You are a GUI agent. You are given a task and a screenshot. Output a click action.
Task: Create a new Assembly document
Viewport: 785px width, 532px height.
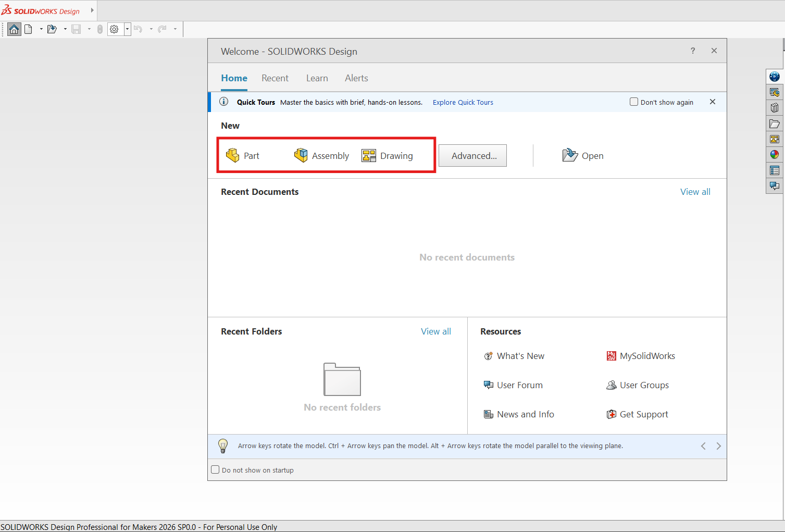[321, 155]
